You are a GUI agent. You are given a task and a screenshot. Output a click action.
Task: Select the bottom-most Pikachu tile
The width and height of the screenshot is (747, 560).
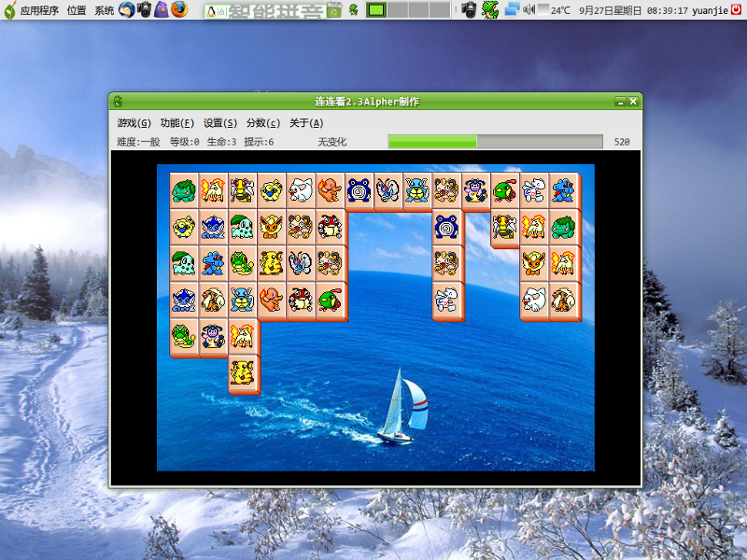tap(242, 373)
